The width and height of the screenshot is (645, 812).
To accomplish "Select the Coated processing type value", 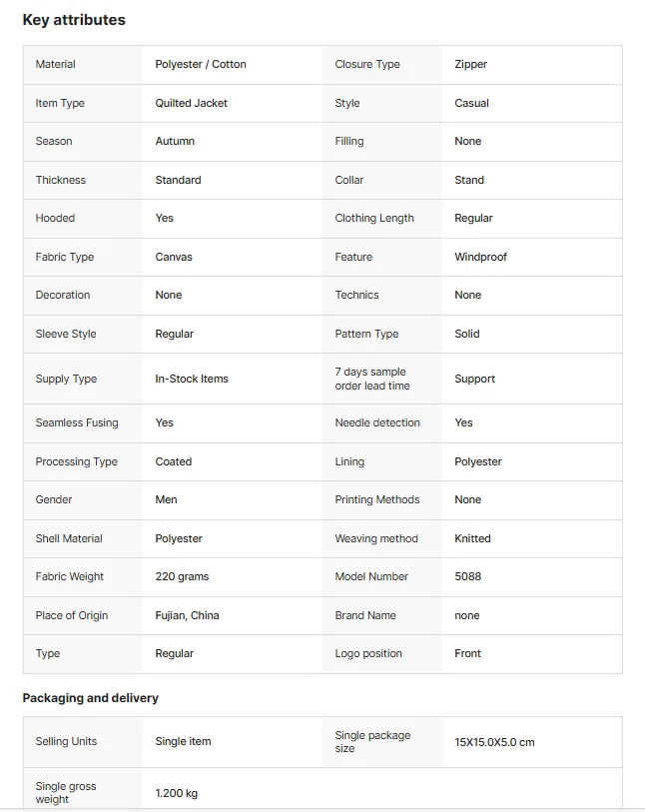I will (174, 461).
